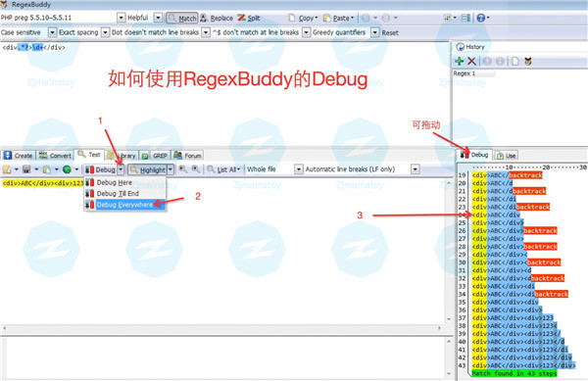This screenshot has width=588, height=381.
Task: Open the Paste regex menu
Action: (x=338, y=18)
